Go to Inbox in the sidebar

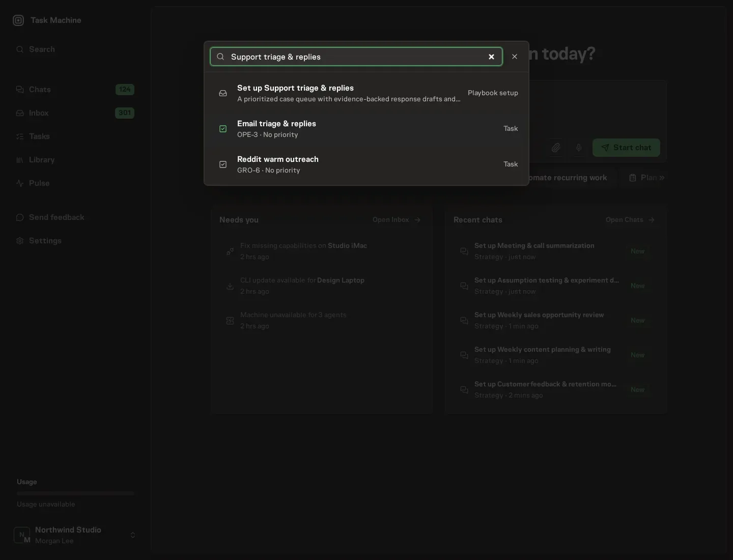[75, 113]
